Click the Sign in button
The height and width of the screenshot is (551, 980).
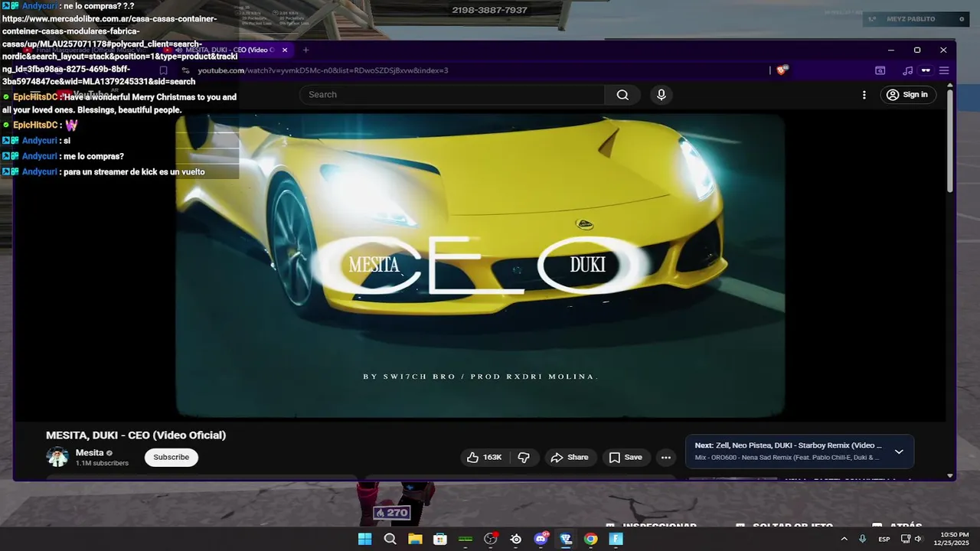tap(907, 95)
